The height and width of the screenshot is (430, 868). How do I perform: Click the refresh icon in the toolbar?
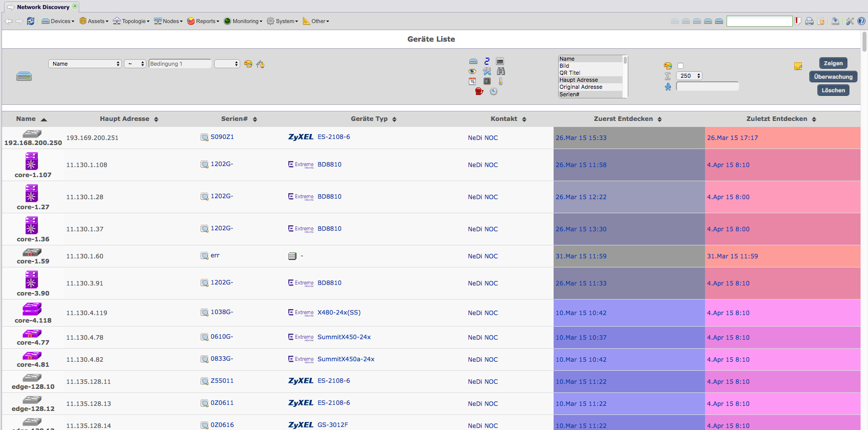point(31,21)
